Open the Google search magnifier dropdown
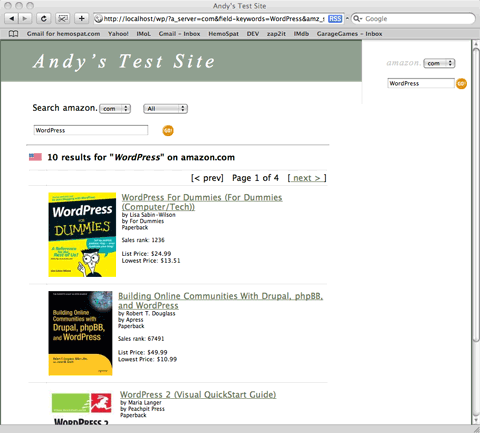 click(357, 19)
